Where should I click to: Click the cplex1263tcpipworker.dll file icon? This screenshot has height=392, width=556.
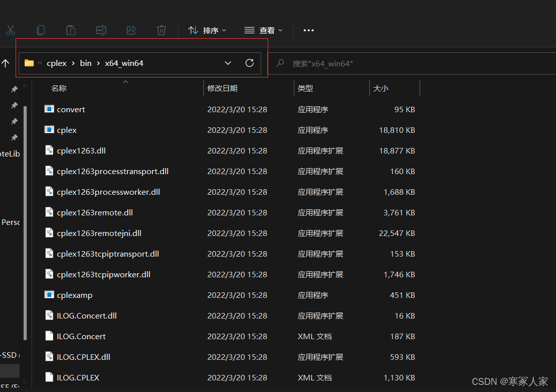coord(49,274)
